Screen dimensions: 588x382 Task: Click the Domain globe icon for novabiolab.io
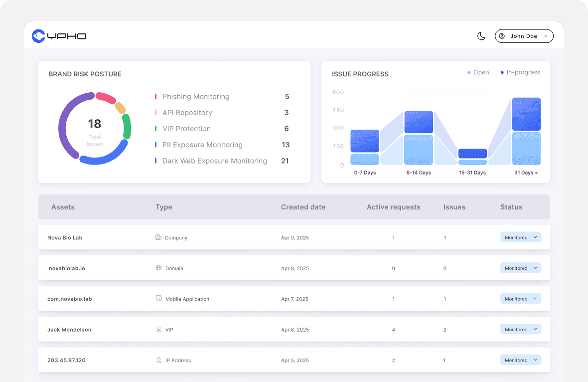tap(158, 268)
